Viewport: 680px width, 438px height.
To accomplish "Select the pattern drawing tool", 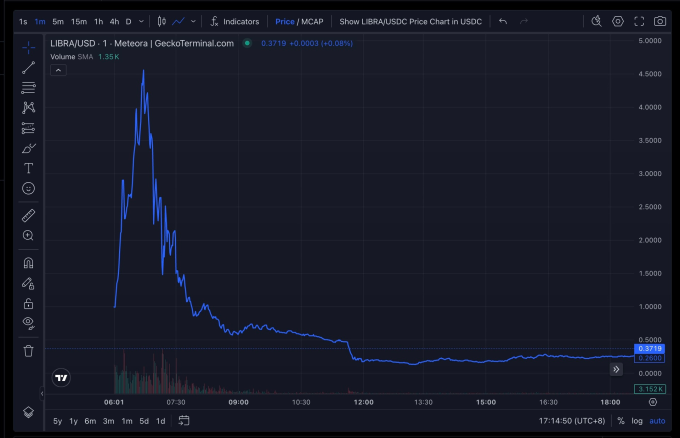I will click(29, 108).
